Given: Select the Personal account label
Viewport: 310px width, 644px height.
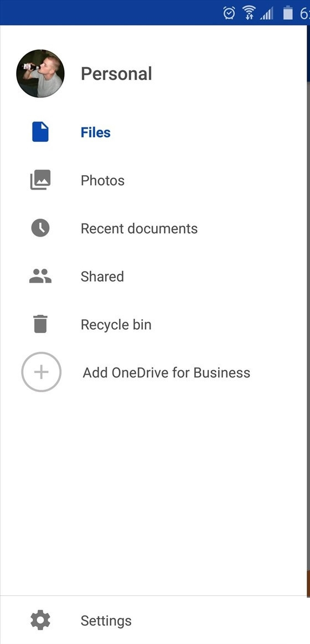Looking at the screenshot, I should pos(116,74).
